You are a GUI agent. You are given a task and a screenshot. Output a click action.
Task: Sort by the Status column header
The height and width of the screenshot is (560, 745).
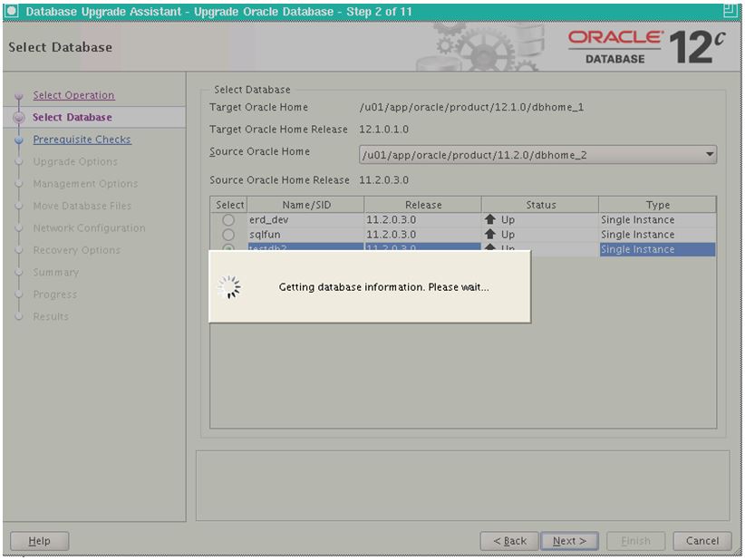point(540,205)
